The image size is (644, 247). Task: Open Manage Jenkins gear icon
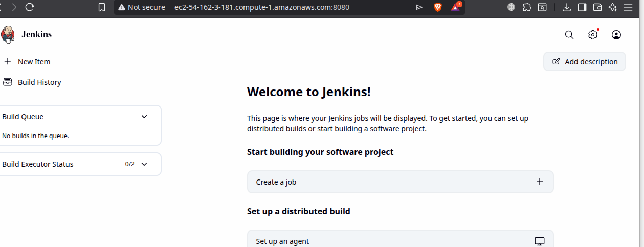point(593,35)
